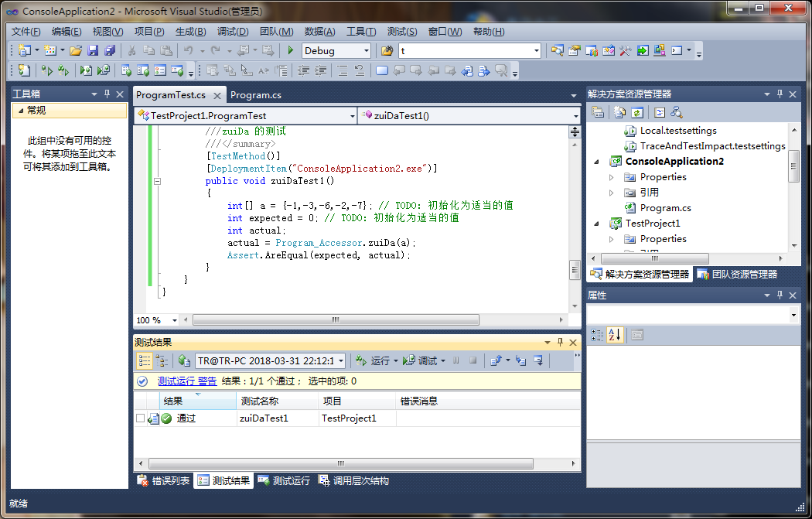This screenshot has width=812, height=519.
Task: Click the Refresh icon in Solution Explorer toolbar
Action: point(636,113)
